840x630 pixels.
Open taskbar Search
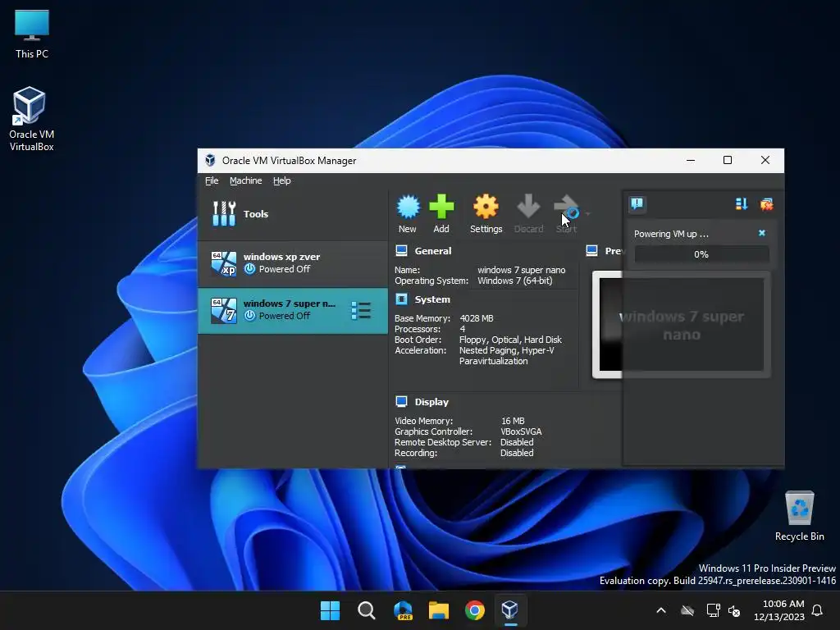pyautogui.click(x=367, y=610)
